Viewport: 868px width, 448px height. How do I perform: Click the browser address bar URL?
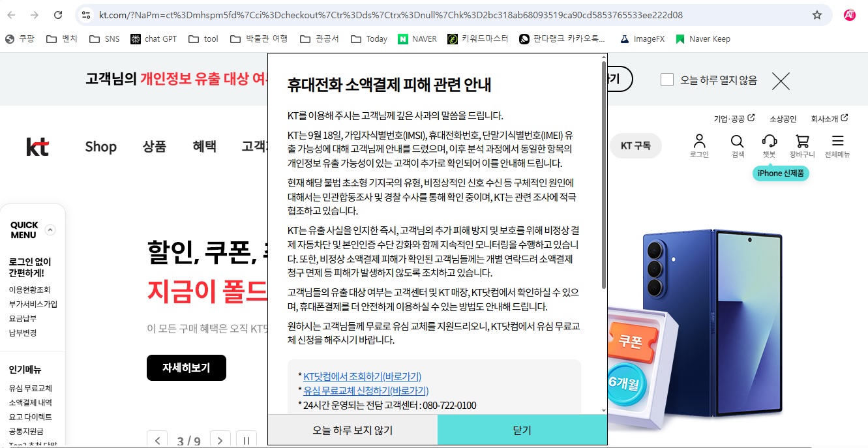click(391, 15)
